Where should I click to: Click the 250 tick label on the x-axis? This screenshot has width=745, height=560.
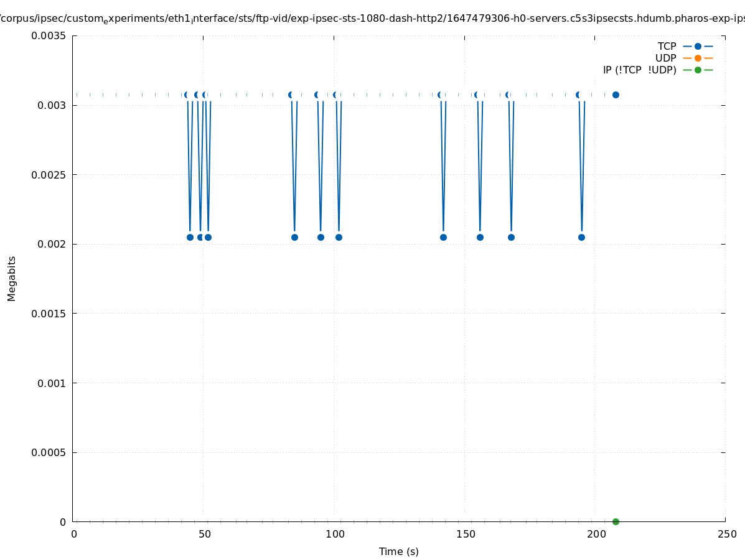click(726, 534)
